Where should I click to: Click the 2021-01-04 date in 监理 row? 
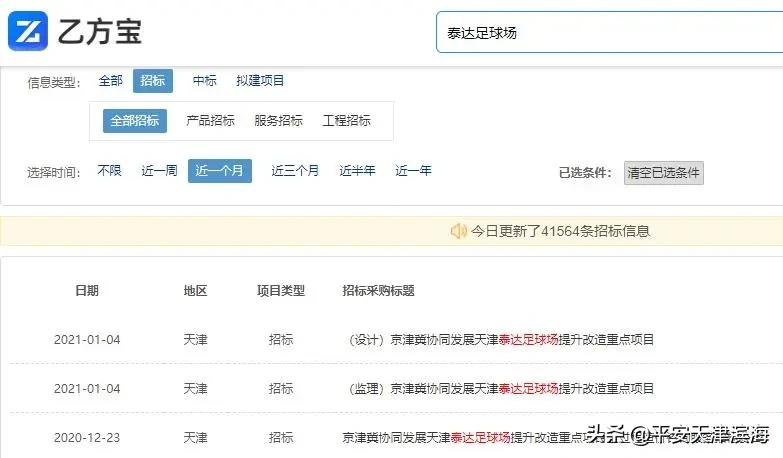pyautogui.click(x=87, y=389)
